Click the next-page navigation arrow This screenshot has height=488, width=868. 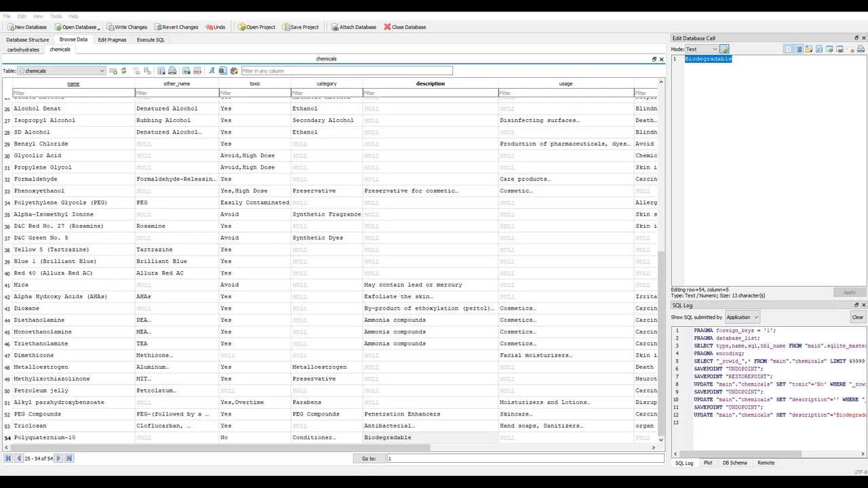(x=58, y=458)
